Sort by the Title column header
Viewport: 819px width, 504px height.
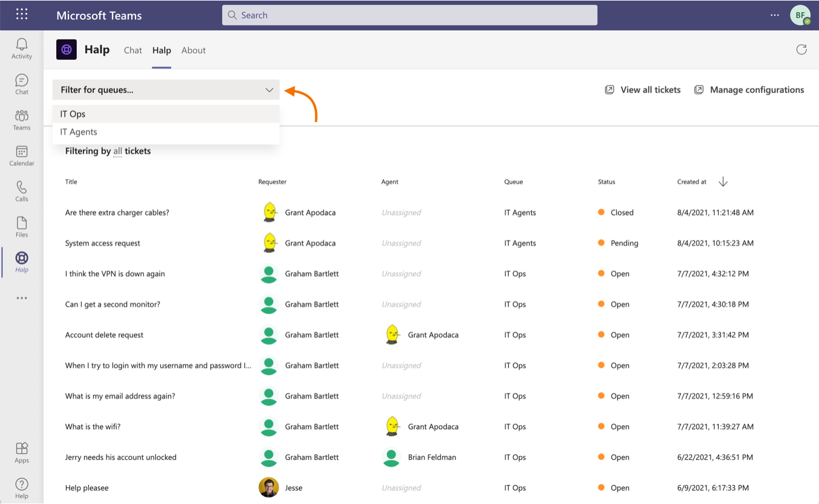71,182
